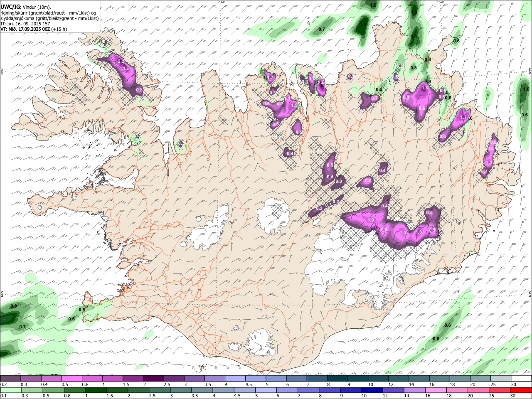Click the 'UWC/IG' title text
This screenshot has width=532, height=399.
10,7
